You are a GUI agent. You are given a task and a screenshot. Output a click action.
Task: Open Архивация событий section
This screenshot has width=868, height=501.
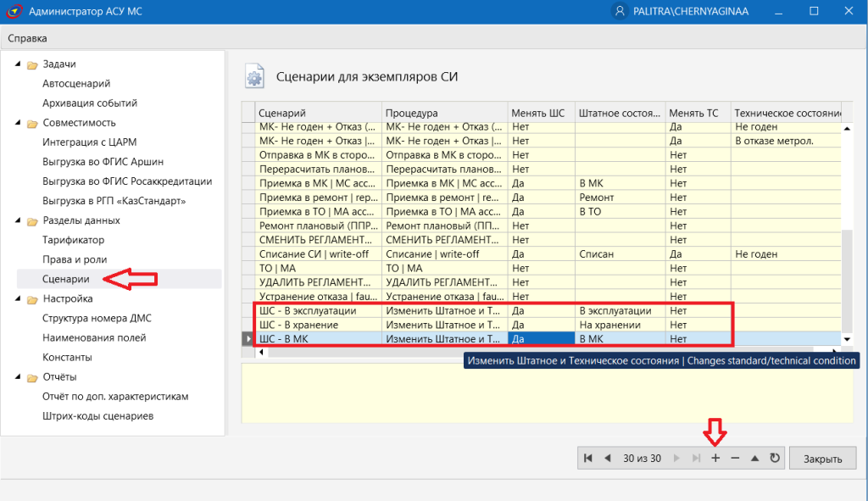pos(90,103)
